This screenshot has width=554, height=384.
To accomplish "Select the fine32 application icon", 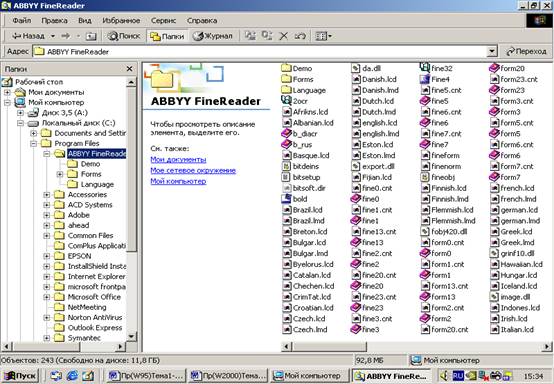I will (x=425, y=67).
